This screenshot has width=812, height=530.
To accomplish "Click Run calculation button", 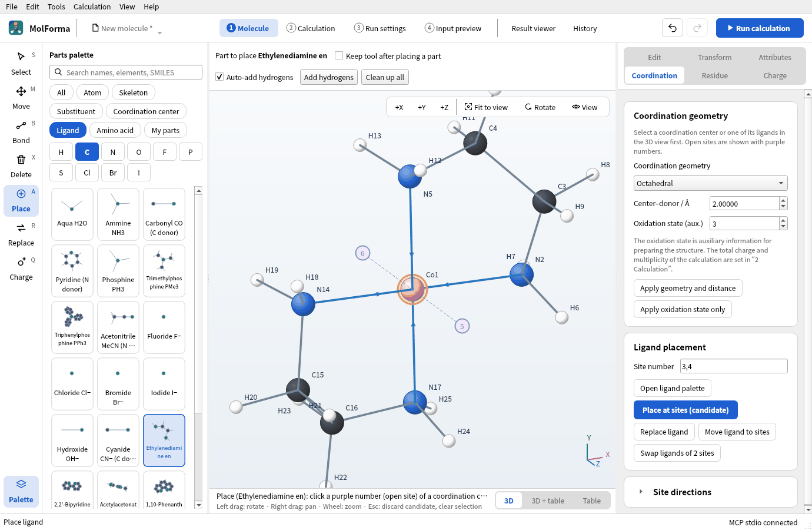I will point(760,28).
